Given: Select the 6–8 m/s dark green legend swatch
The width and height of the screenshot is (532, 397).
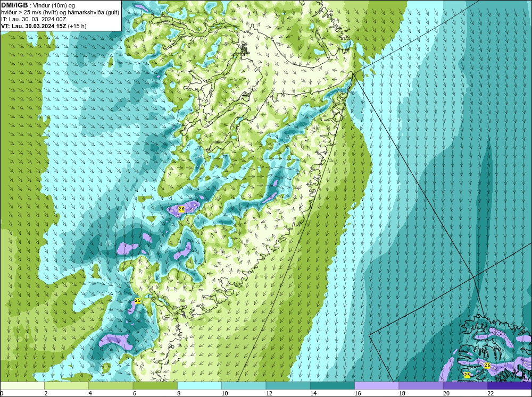Looking at the screenshot, I should [x=155, y=385].
